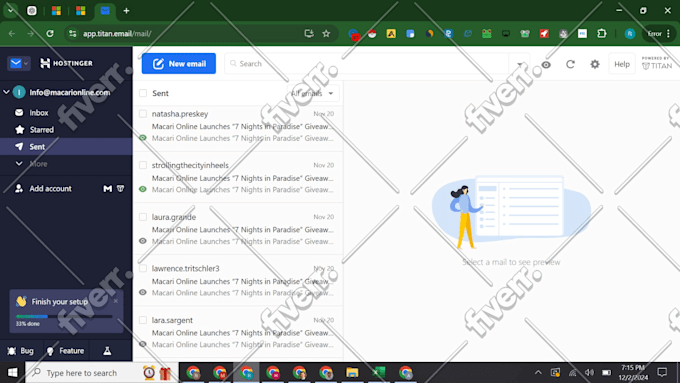Close the Finish your setup card
Viewport: 680px width, 383px height.
click(x=116, y=301)
